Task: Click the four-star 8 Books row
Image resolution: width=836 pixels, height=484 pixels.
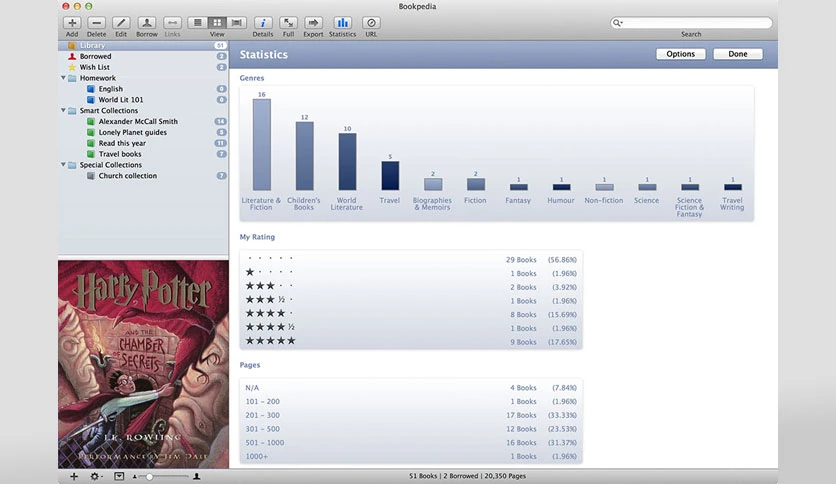Action: tap(411, 314)
